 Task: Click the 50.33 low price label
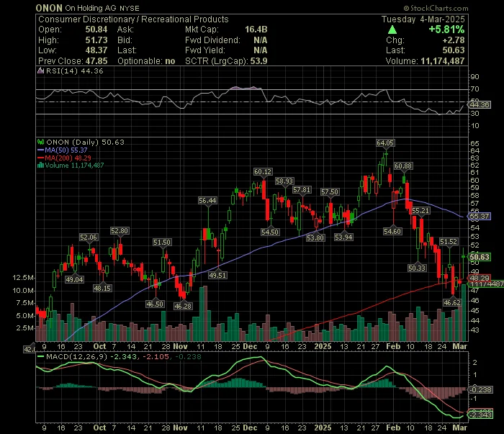click(417, 268)
